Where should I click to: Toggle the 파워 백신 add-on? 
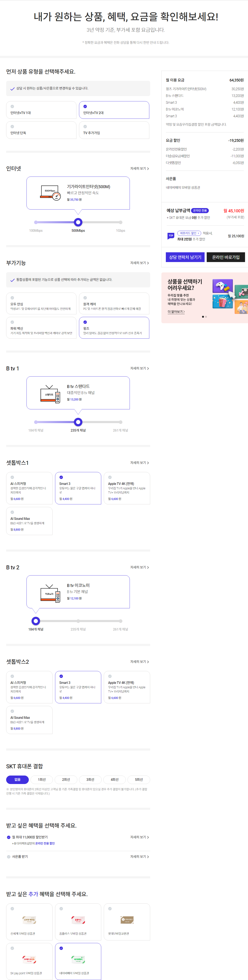coord(41,328)
